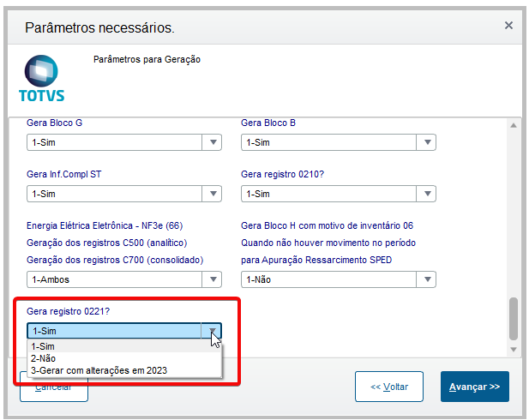Select the 1-Sim option in list
529x420 pixels.
tap(43, 346)
